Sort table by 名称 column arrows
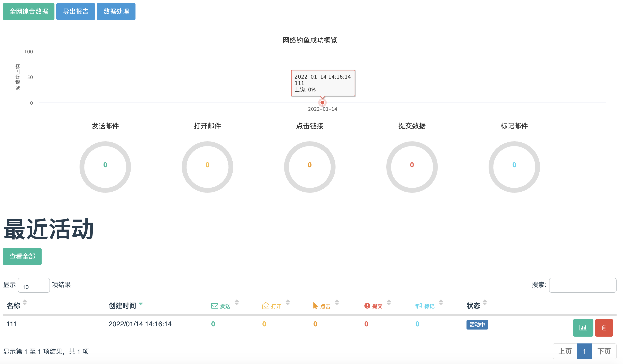 [x=25, y=302]
